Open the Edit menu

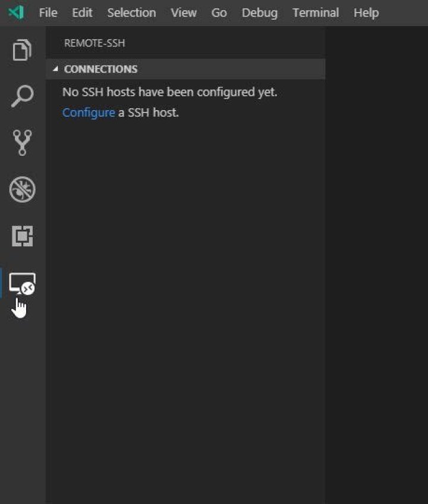coord(82,12)
